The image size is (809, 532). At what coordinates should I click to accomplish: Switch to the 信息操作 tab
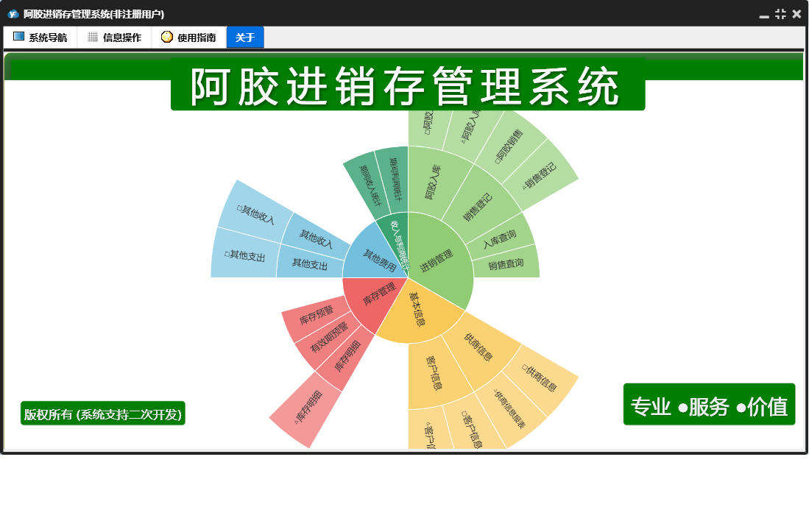[115, 38]
